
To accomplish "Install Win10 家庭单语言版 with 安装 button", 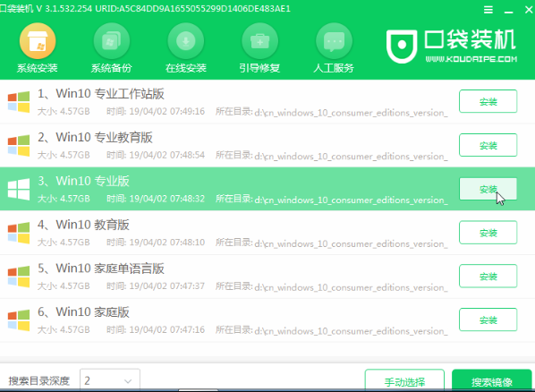I will [488, 277].
